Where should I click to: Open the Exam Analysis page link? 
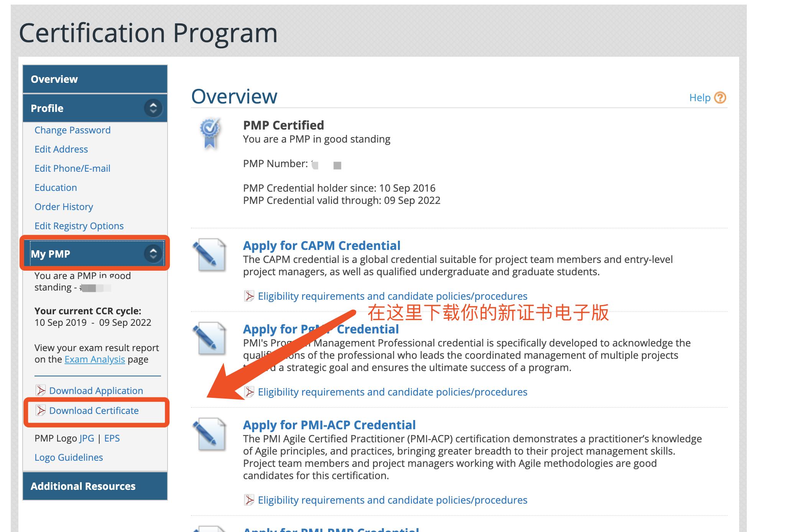pos(95,360)
